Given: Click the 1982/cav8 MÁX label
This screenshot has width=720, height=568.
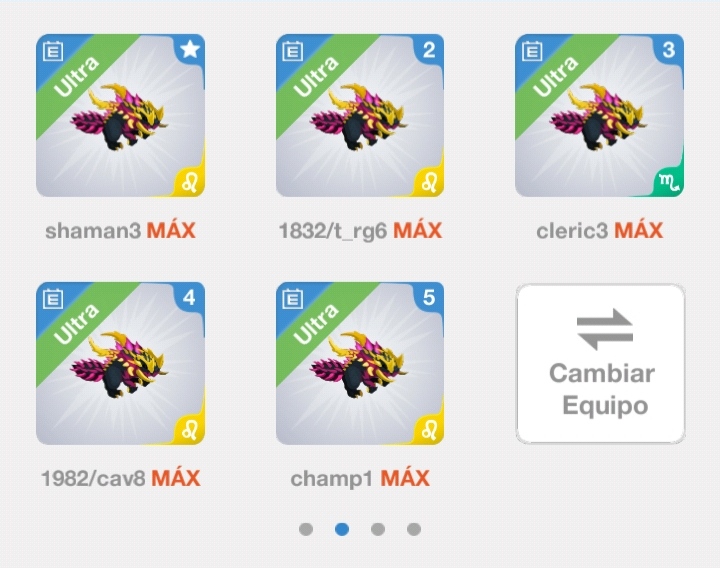Looking at the screenshot, I should [121, 478].
